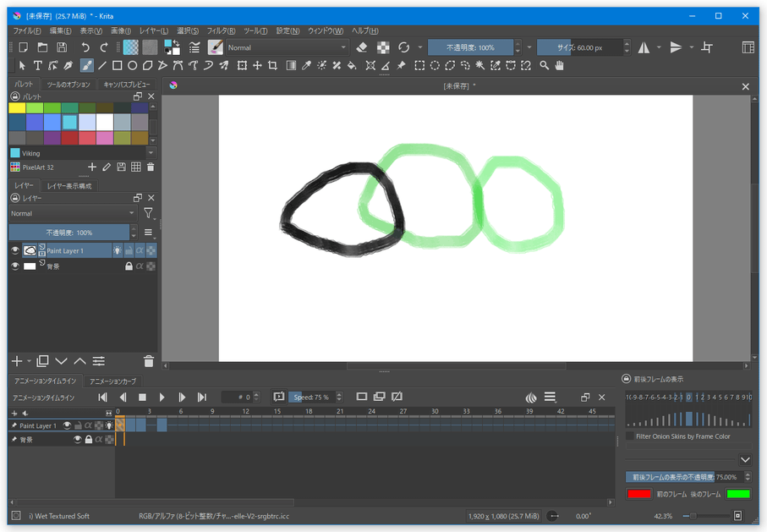Image resolution: width=767 pixels, height=532 pixels.
Task: Select the Color Sampler eyedropper tool
Action: [x=306, y=65]
